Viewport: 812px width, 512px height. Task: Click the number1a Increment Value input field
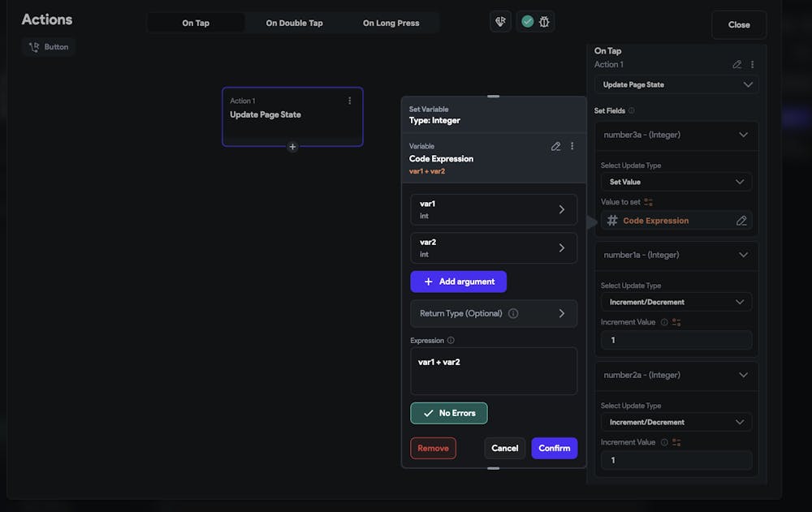click(x=676, y=339)
